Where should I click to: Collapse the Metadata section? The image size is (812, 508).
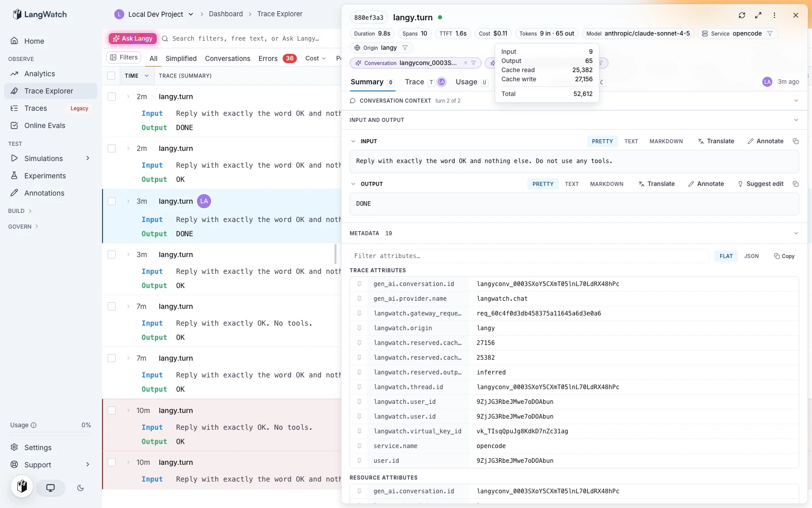click(x=796, y=233)
